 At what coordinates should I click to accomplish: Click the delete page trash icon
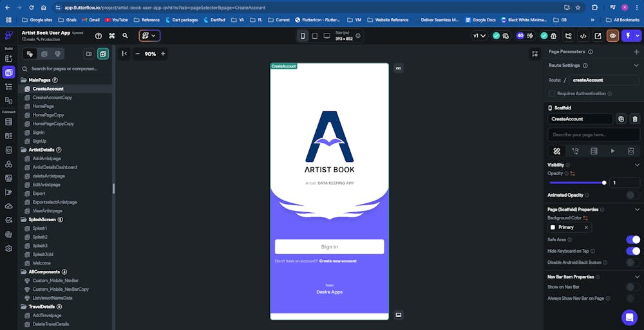tap(635, 119)
